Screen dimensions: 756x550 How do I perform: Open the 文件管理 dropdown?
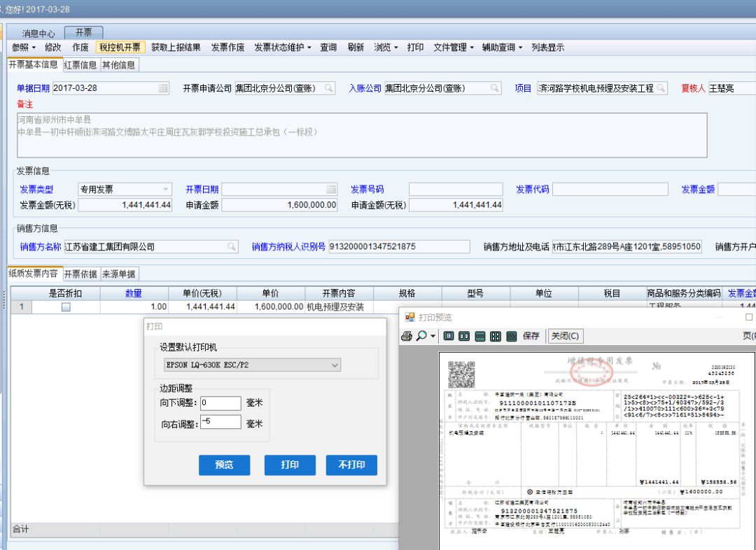454,48
